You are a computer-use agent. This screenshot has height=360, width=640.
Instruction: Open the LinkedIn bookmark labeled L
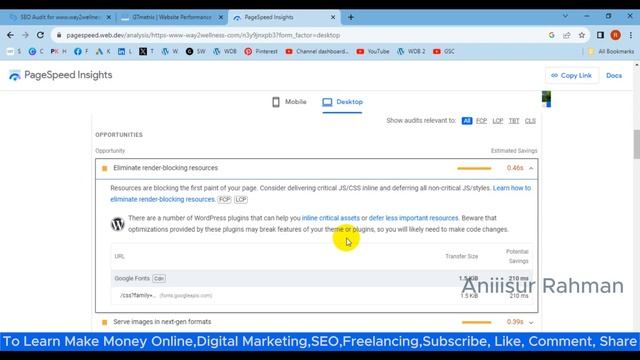tap(125, 51)
